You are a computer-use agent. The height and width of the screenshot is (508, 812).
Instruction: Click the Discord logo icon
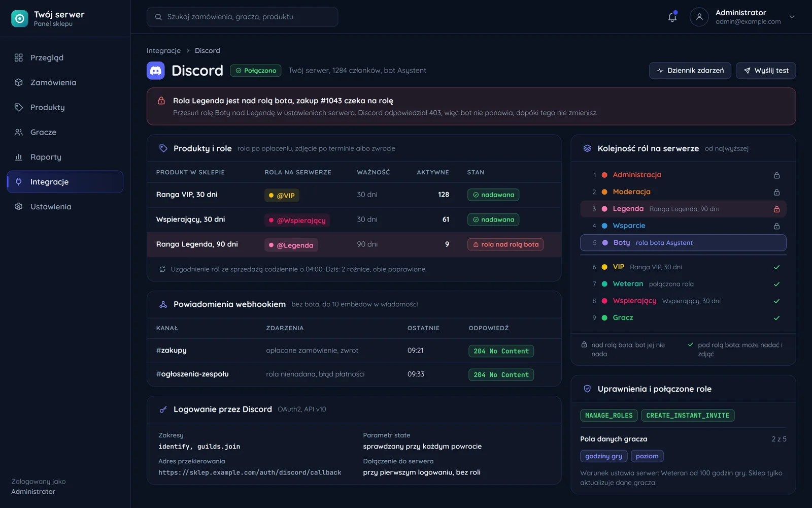click(x=156, y=71)
